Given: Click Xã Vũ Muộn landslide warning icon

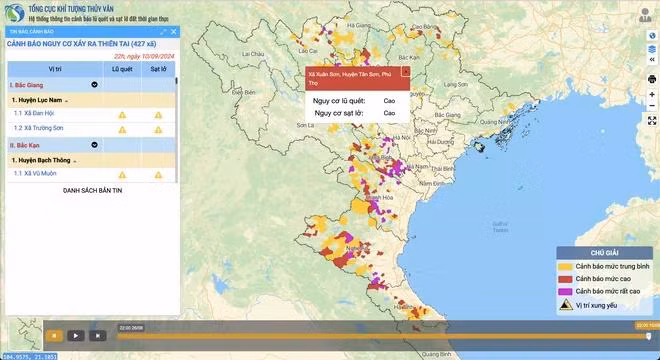Looking at the screenshot, I should (158, 175).
